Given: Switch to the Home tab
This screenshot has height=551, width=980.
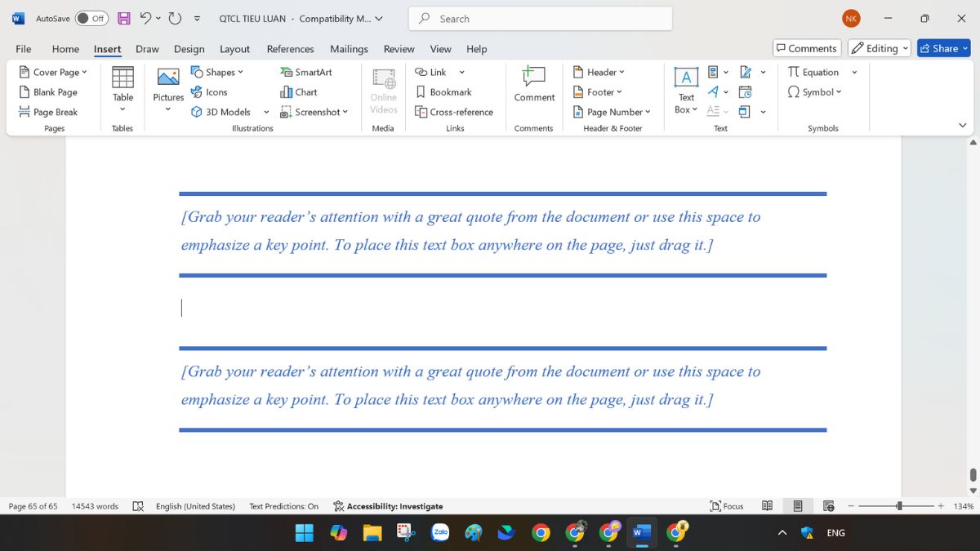Looking at the screenshot, I should (x=65, y=49).
